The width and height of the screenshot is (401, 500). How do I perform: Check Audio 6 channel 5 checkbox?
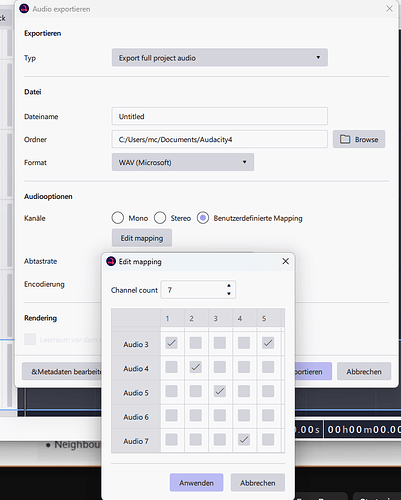pos(268,415)
